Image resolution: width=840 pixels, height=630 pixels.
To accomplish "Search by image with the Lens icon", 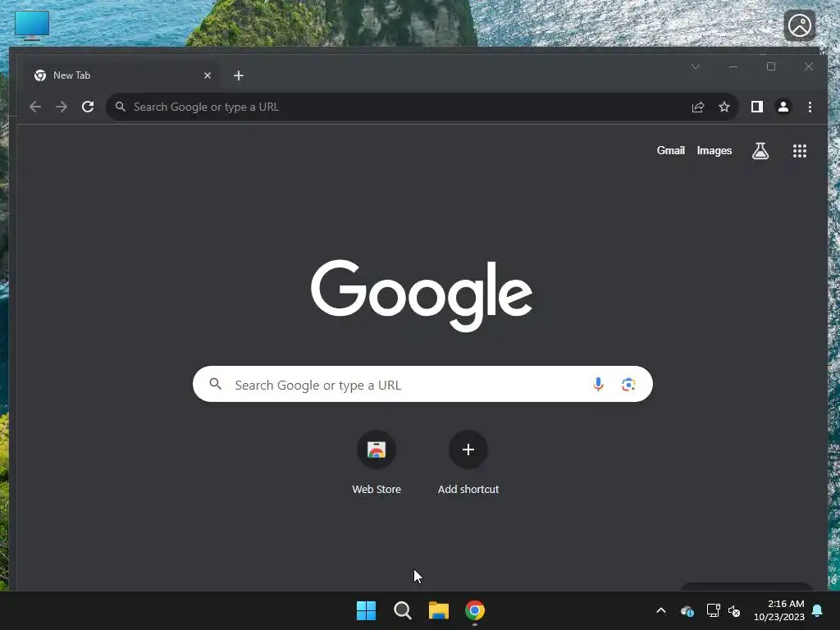I will click(628, 384).
